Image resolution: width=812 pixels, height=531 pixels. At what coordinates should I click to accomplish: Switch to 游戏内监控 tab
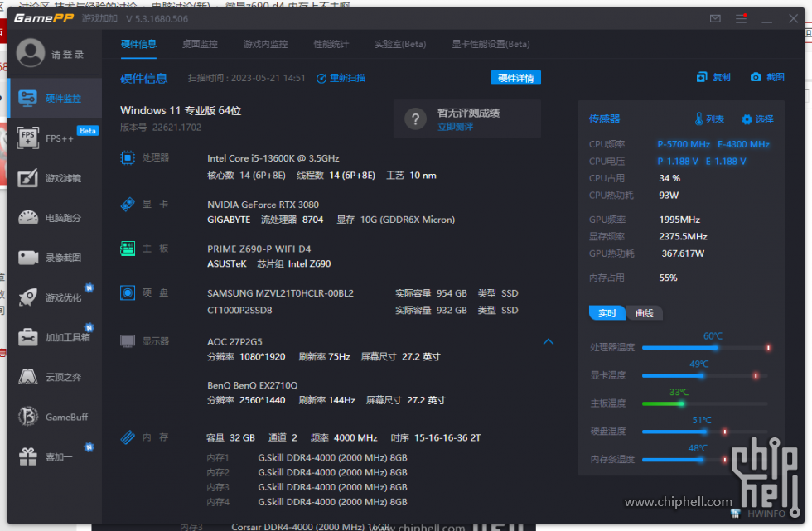266,45
